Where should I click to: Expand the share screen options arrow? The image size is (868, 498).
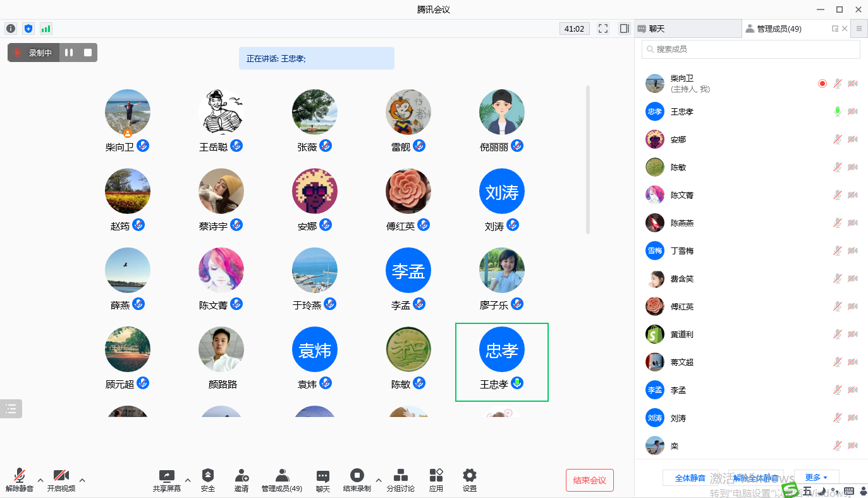click(x=188, y=480)
